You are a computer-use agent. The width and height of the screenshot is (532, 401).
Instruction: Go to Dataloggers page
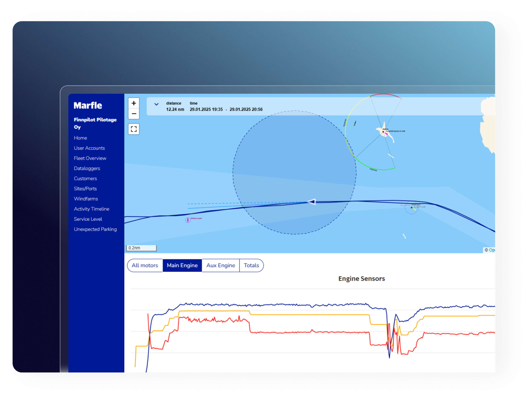87,168
